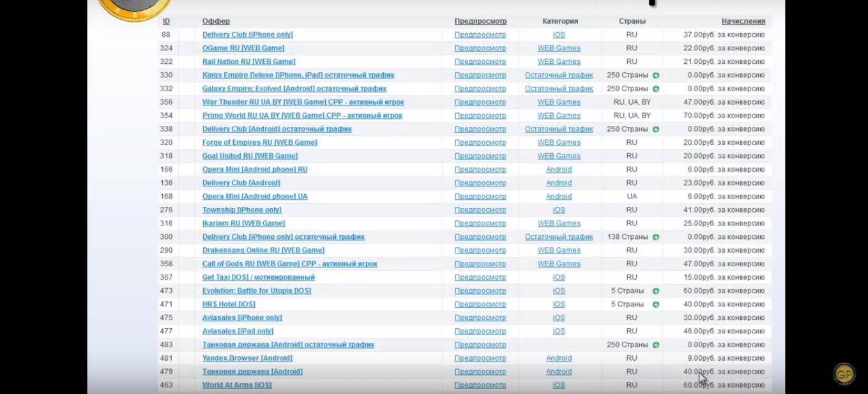
Task: Open Forge of Empires RU offer
Action: pos(259,142)
